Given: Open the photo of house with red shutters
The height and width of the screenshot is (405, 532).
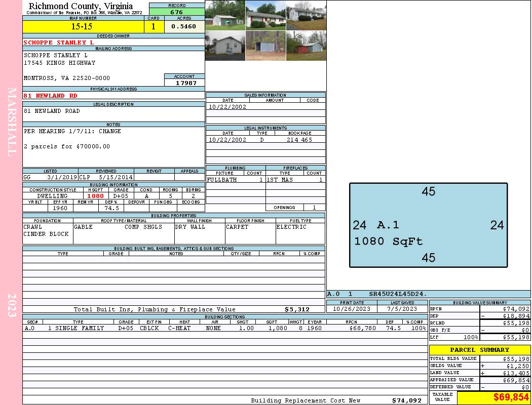Looking at the screenshot, I should [265, 15].
